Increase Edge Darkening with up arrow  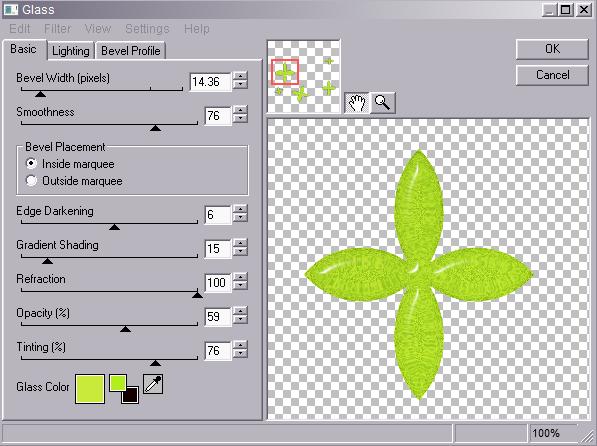click(x=241, y=209)
